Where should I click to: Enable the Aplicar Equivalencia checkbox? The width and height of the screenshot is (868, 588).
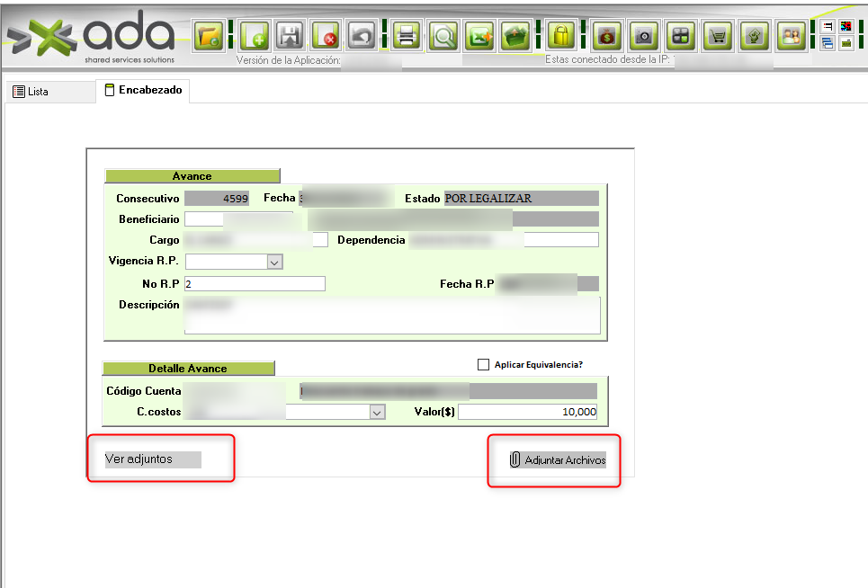(x=484, y=365)
